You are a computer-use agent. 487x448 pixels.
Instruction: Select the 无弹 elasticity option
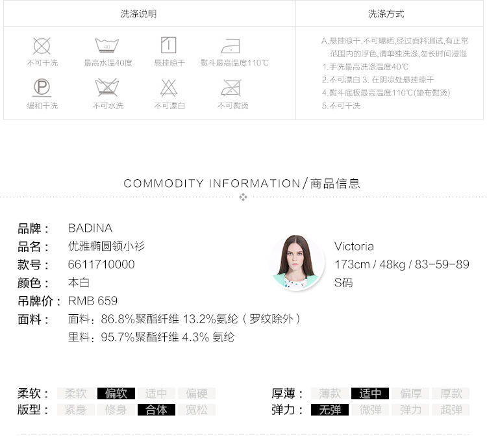330,410
